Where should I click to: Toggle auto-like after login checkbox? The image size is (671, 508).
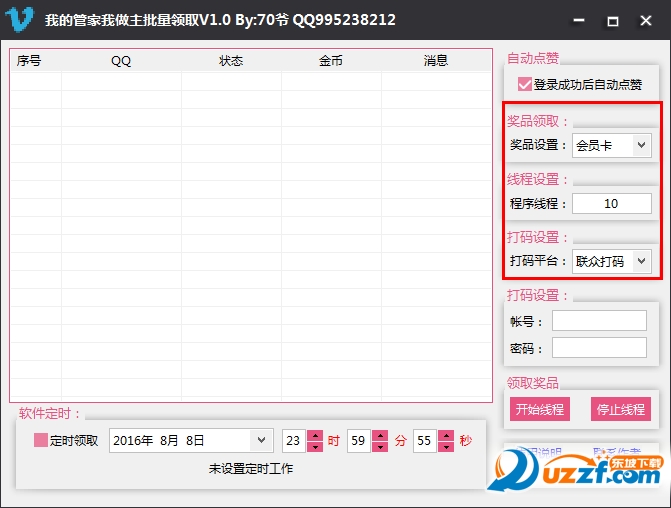point(525,84)
